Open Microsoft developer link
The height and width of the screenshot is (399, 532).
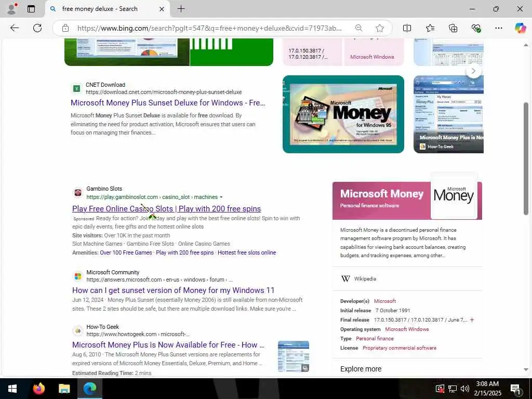[385, 301]
